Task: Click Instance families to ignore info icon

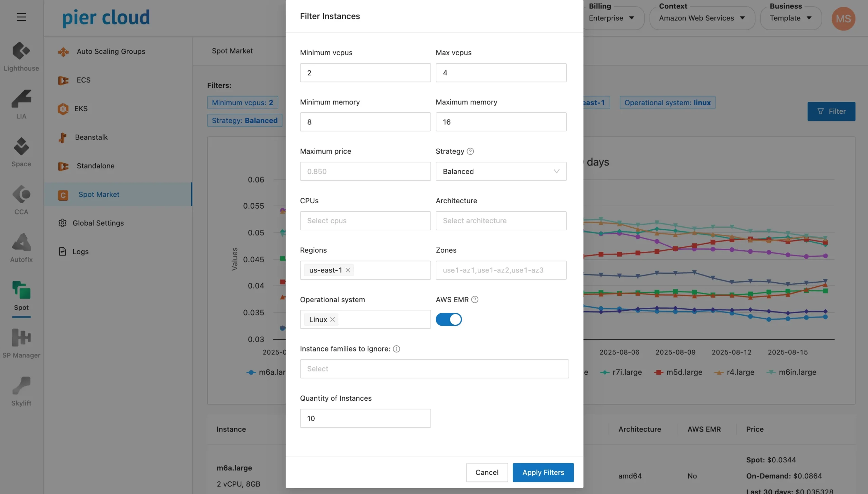Action: 396,349
